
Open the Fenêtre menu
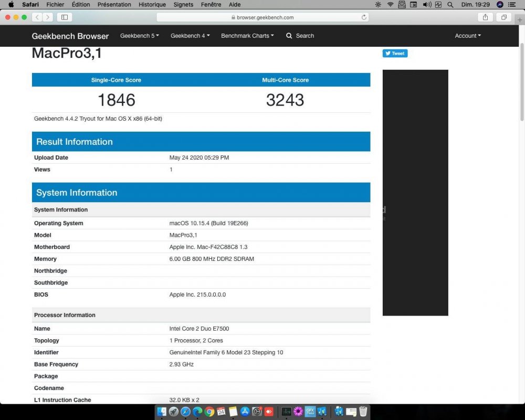pos(211,4)
